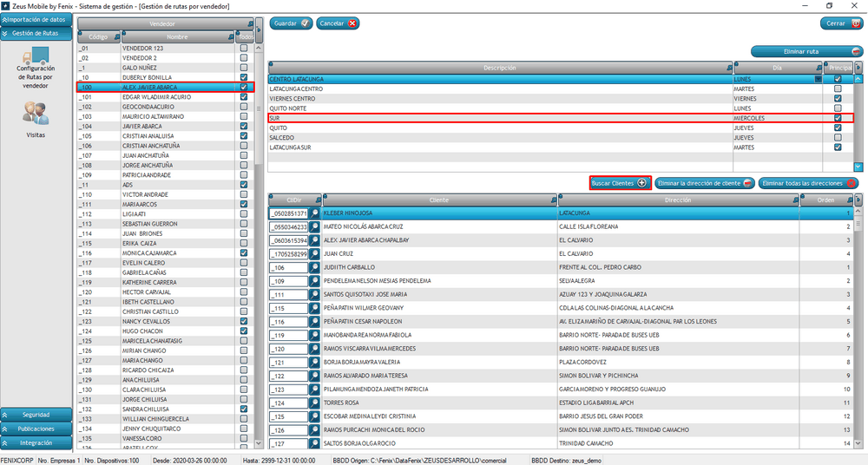Click search icon beside code _109
Image resolution: width=868 pixels, height=465 pixels.
click(314, 281)
